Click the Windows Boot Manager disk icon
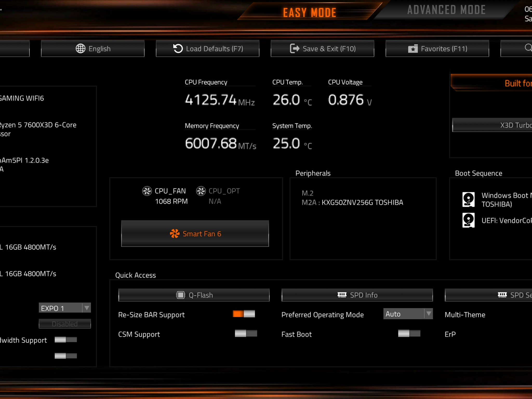532x399 pixels. point(468,199)
